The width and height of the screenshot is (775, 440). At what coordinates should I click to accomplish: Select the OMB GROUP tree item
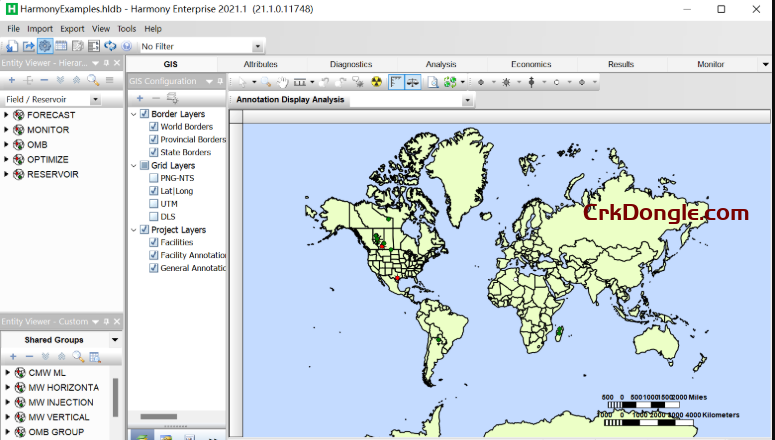pos(55,432)
